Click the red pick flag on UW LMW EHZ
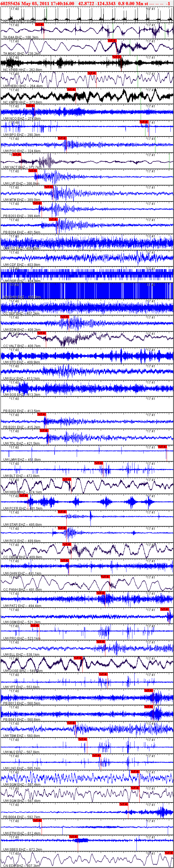Screen dimensions: 174x868 (x=162, y=447)
